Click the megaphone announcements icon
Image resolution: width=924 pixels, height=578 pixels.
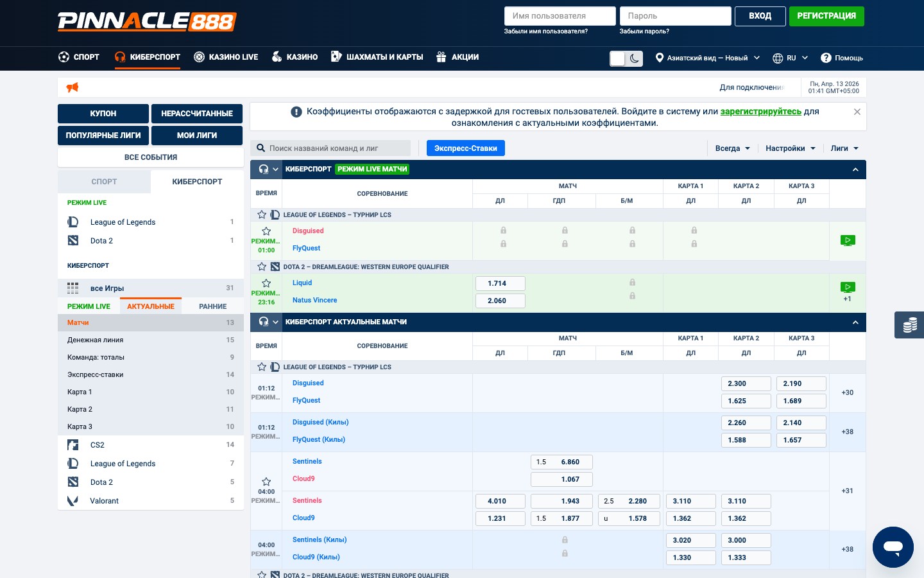[x=73, y=87]
